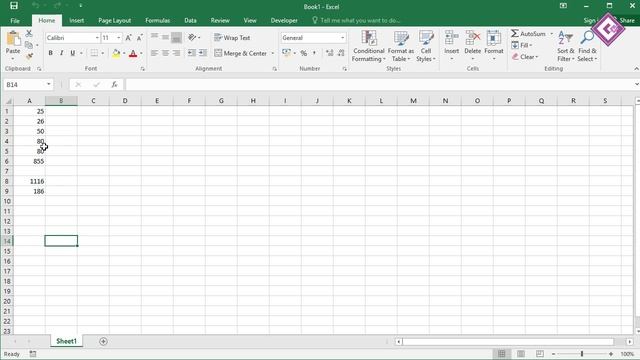The image size is (640, 360).
Task: Click Increase Decimal icon
Action: tap(330, 53)
